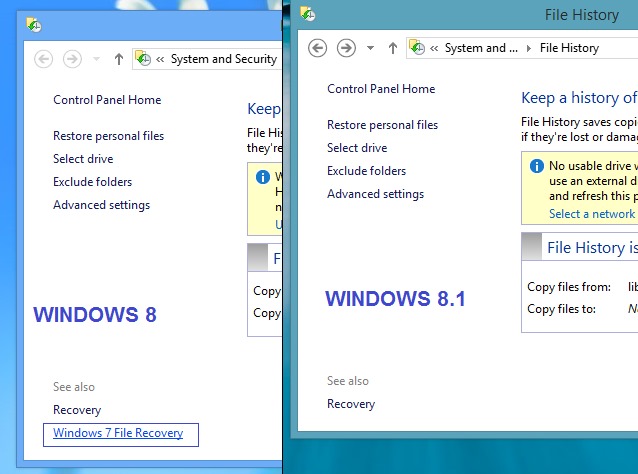Open Exclude folders in the Windows 8 window
Viewport: 638px width, 474px height.
click(92, 182)
